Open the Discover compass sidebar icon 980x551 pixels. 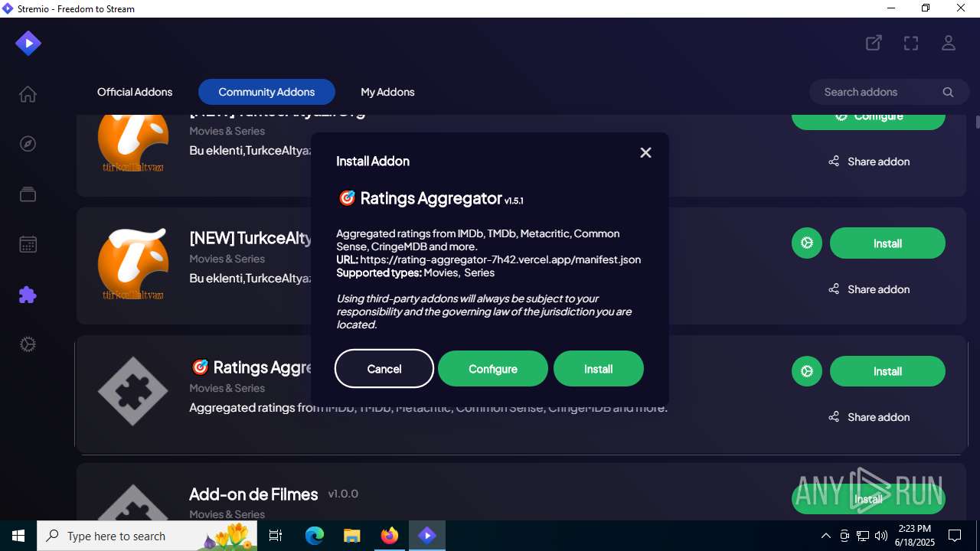coord(28,144)
